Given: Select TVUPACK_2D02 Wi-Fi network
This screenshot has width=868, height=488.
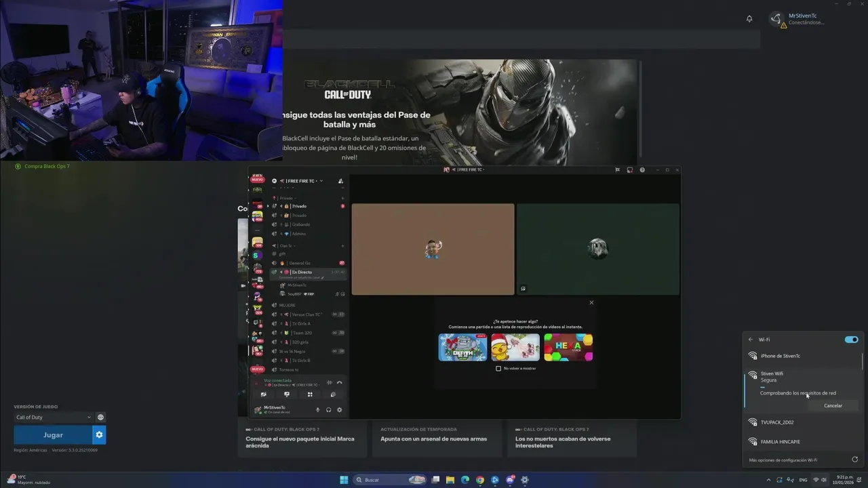Looking at the screenshot, I should tap(803, 422).
